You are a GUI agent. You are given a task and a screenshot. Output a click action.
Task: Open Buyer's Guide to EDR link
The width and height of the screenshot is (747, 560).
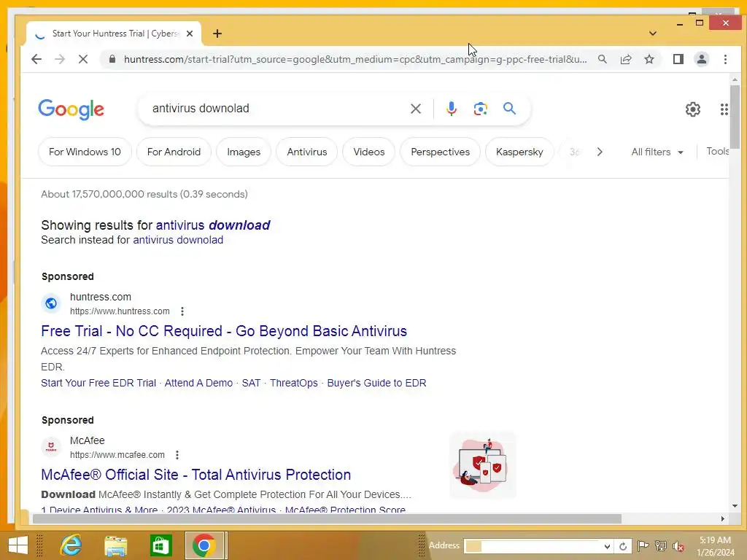(x=377, y=383)
